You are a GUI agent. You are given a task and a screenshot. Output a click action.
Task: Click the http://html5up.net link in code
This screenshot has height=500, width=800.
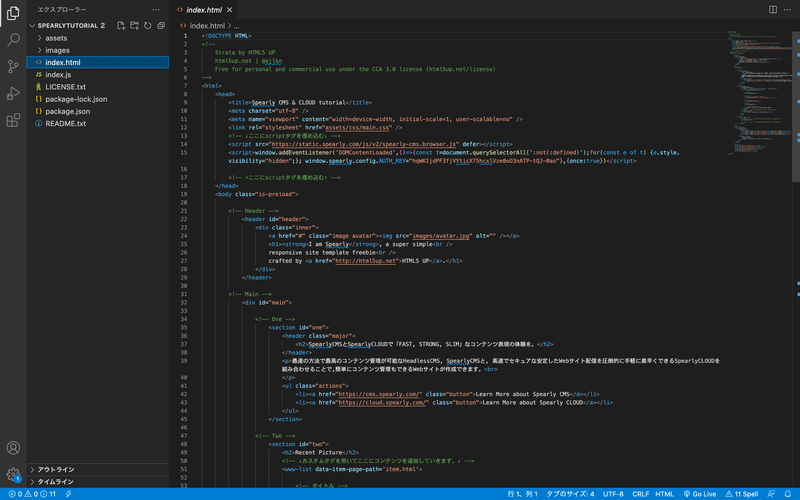365,261
